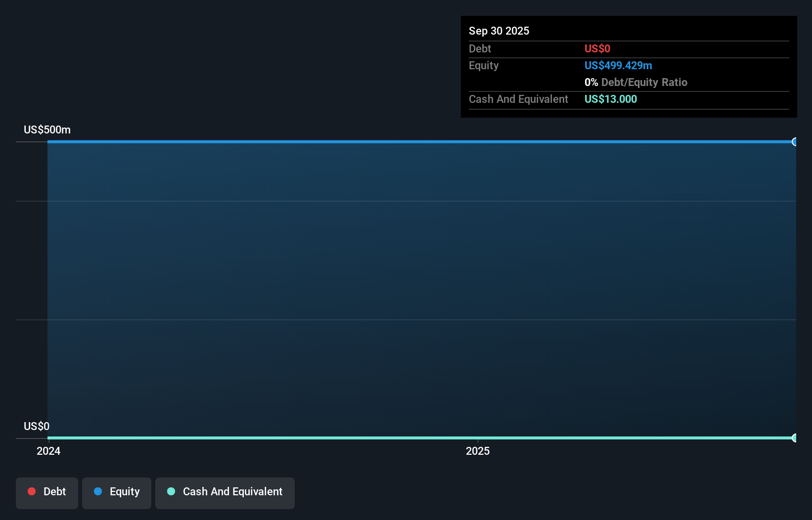812x520 pixels.
Task: Click the US$500m gridline on the axis
Action: point(47,130)
